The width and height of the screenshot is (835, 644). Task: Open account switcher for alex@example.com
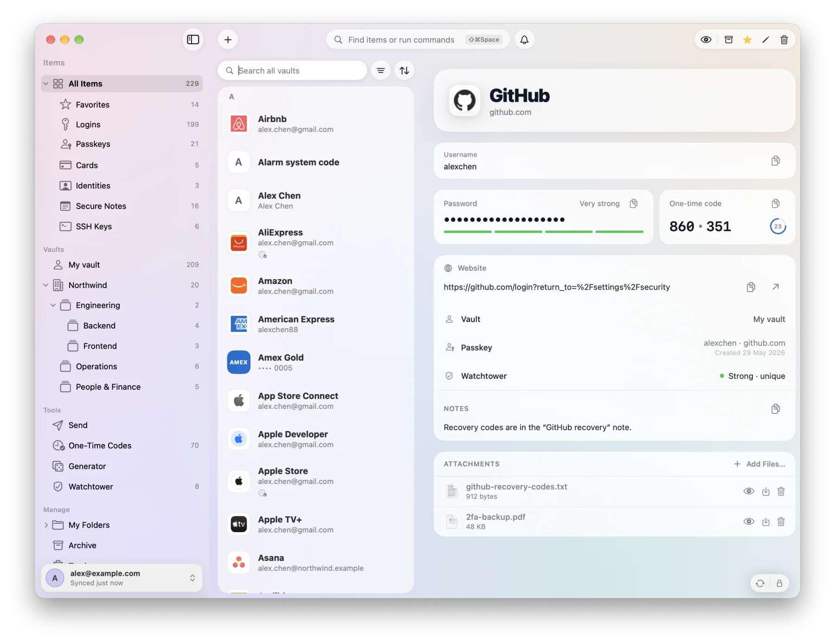(122, 578)
